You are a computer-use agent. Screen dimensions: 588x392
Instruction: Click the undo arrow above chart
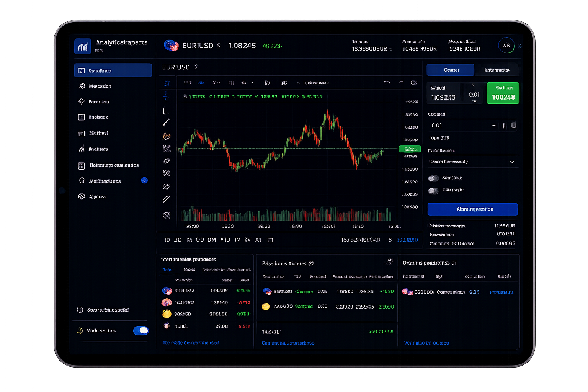(x=387, y=82)
